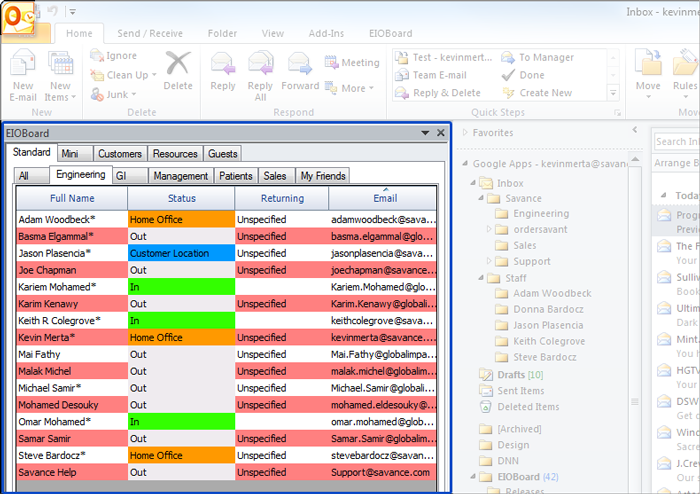Click the Search Inbox field
Image resolution: width=700 pixels, height=494 pixels.
[677, 142]
